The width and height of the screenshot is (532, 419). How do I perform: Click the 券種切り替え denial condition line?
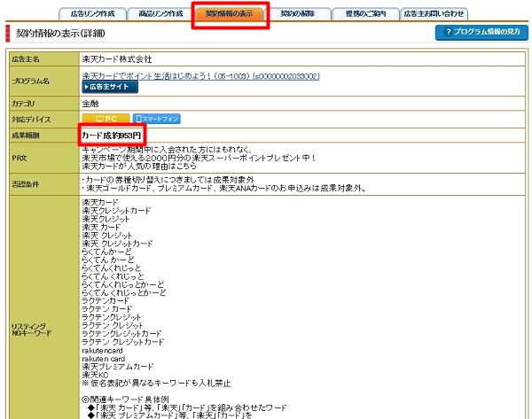coord(168,180)
